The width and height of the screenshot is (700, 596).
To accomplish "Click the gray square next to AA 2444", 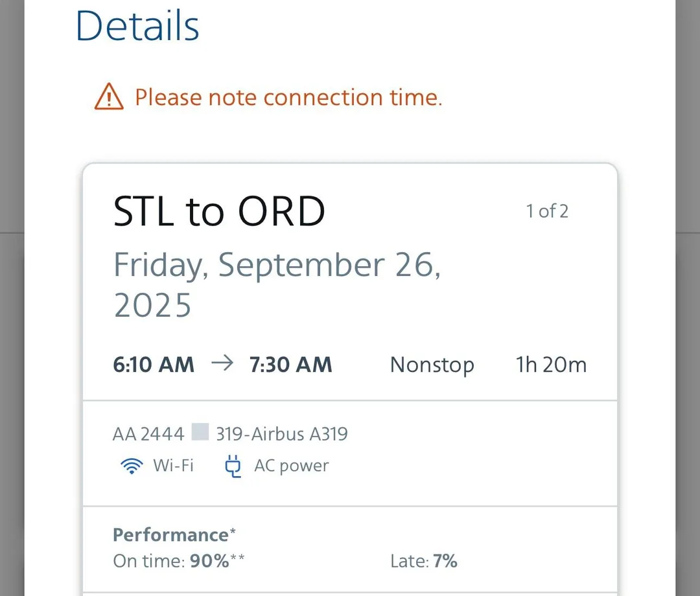I will tap(200, 432).
